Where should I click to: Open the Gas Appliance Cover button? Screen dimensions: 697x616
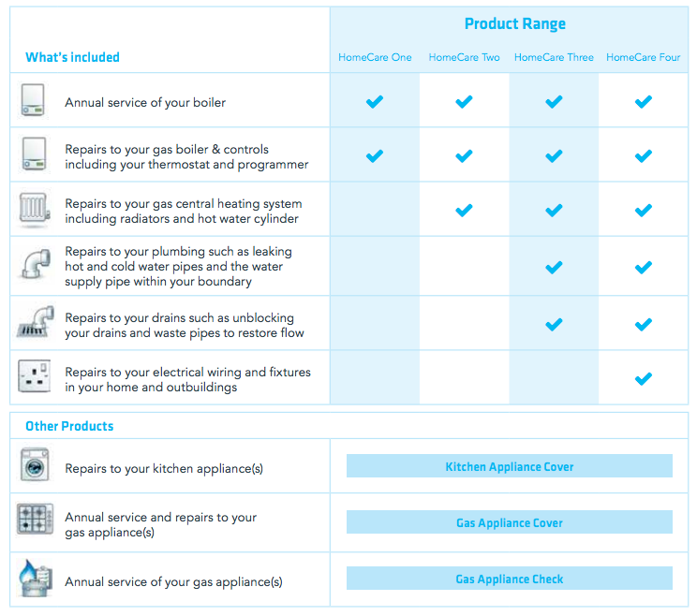[x=510, y=522]
